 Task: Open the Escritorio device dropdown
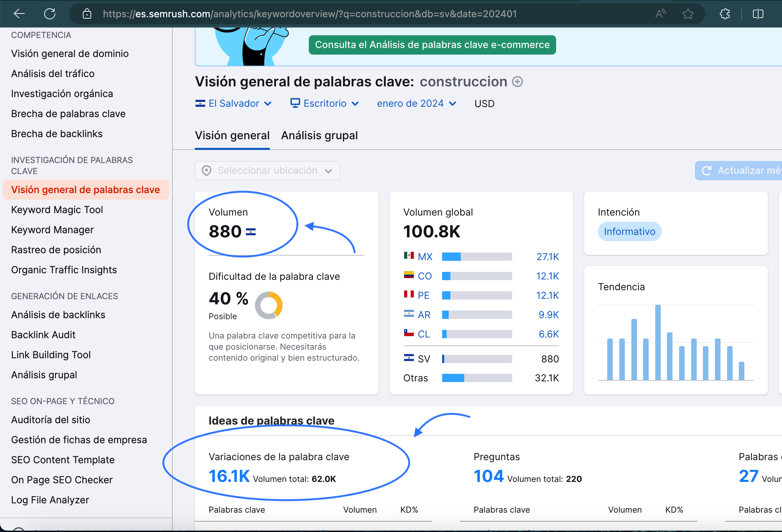(325, 104)
